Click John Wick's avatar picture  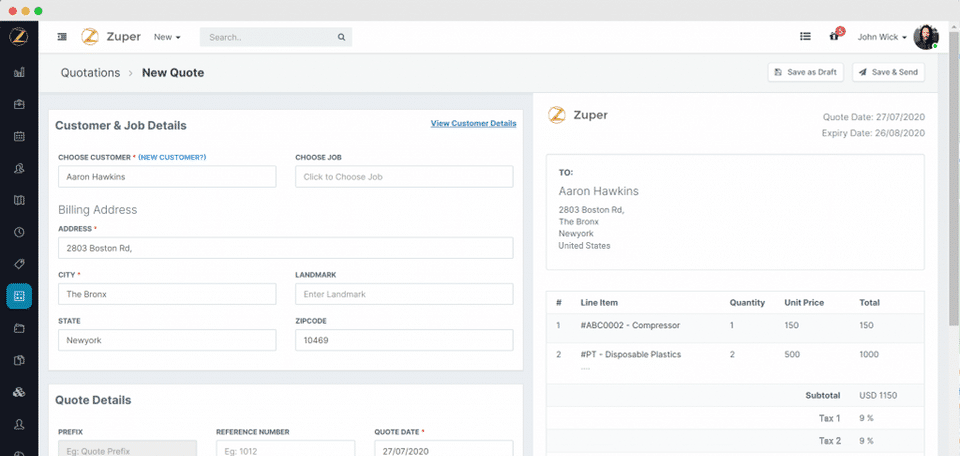925,37
